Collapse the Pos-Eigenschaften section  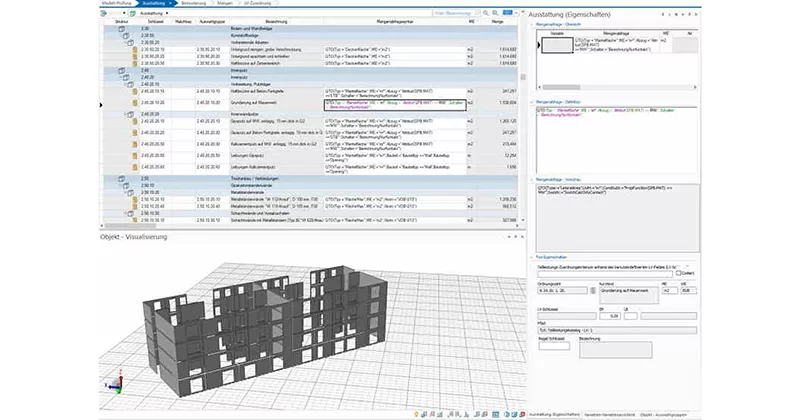click(532, 257)
